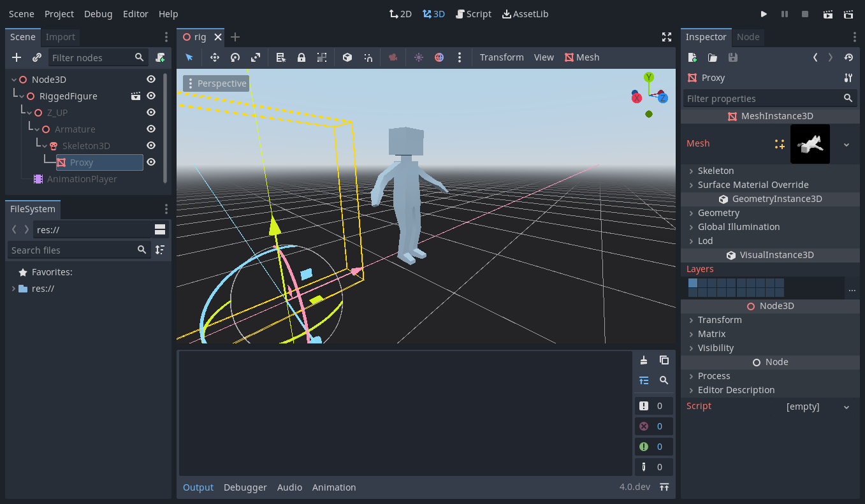Open search in the Output panel

(x=664, y=380)
